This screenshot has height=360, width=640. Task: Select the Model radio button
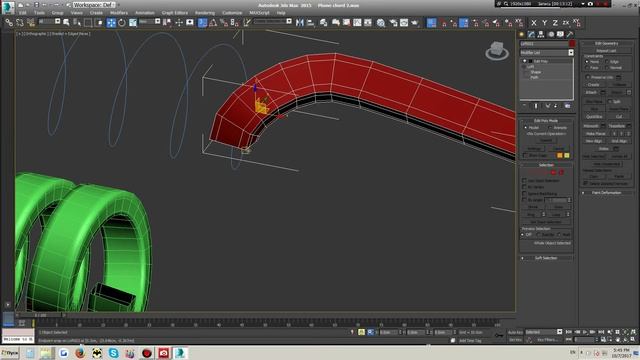click(x=526, y=128)
